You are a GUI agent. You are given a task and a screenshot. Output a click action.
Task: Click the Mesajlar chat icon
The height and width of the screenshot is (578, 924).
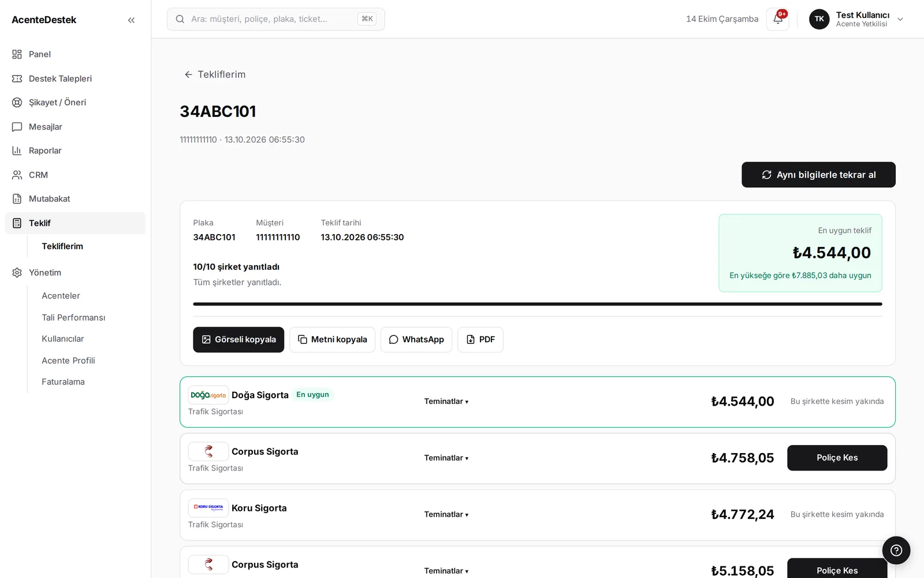(x=17, y=127)
